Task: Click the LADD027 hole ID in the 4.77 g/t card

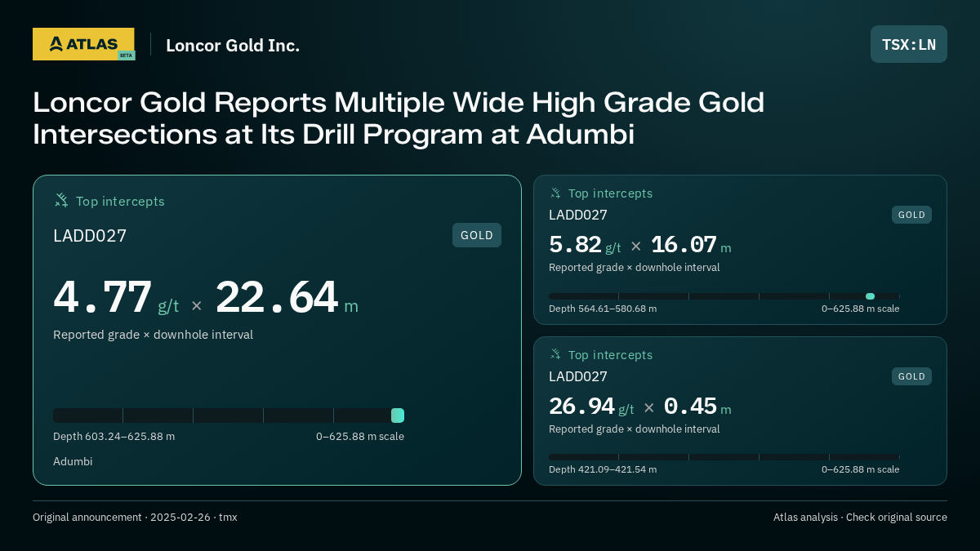Action: (x=90, y=236)
